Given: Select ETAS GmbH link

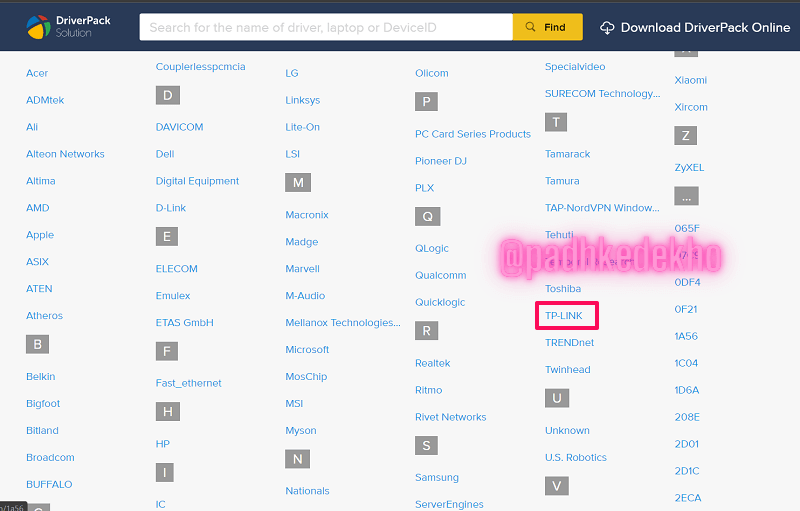Looking at the screenshot, I should coord(185,322).
